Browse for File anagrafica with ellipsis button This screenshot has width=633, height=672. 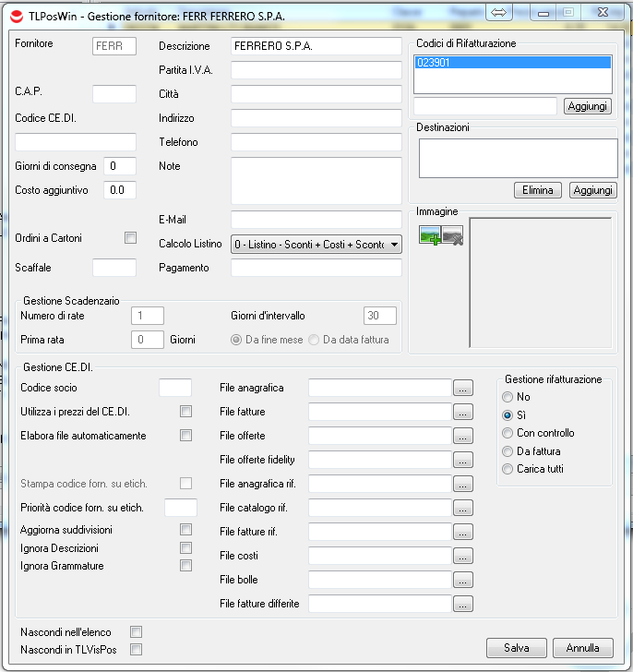[x=463, y=388]
